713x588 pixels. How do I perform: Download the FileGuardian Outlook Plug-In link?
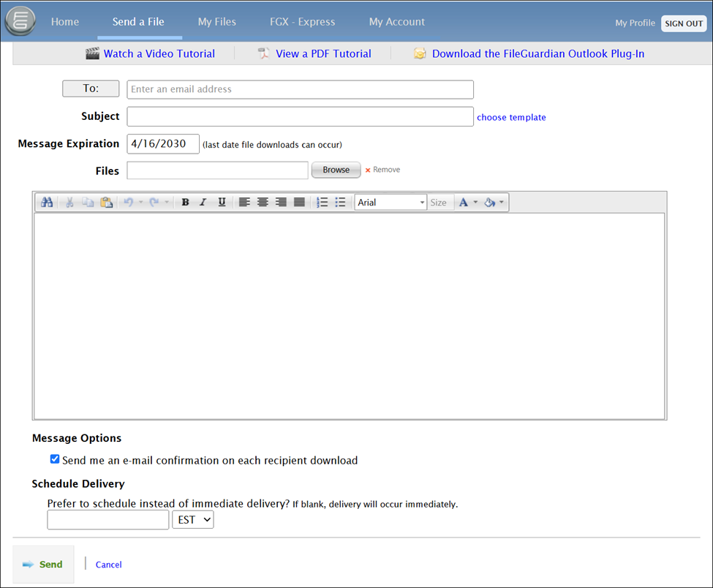click(x=538, y=53)
